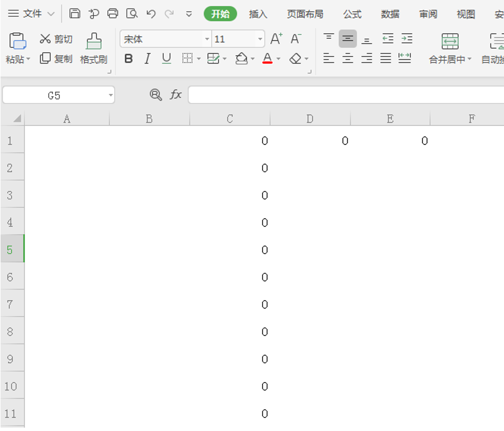
Task: Click the Undo arrow icon
Action: [150, 14]
